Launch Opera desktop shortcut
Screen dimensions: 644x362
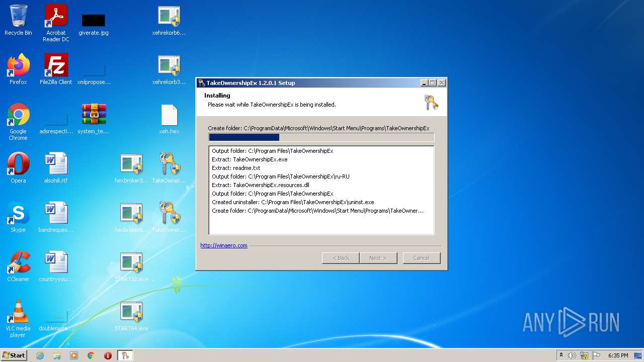18,168
